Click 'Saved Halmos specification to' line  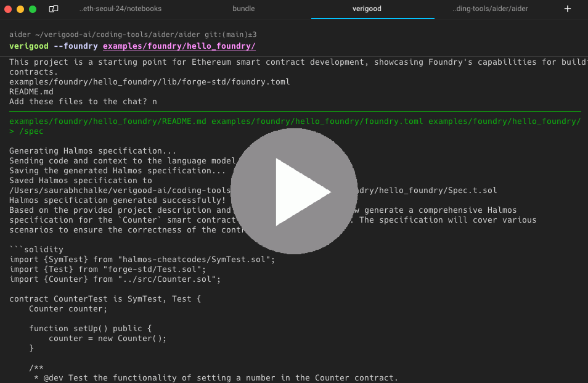pos(80,181)
